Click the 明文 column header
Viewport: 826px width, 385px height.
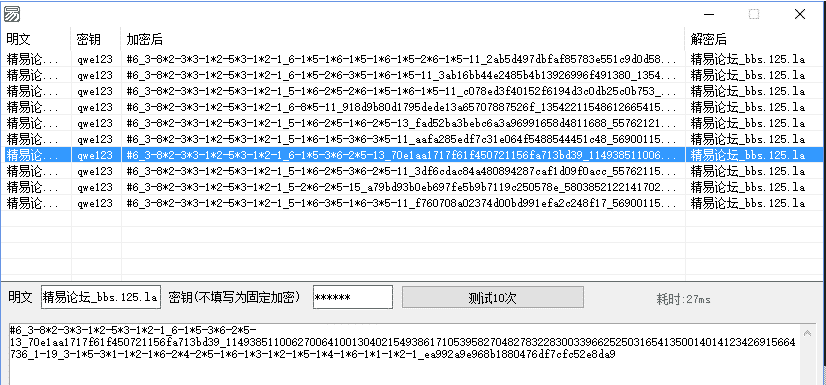(36, 39)
